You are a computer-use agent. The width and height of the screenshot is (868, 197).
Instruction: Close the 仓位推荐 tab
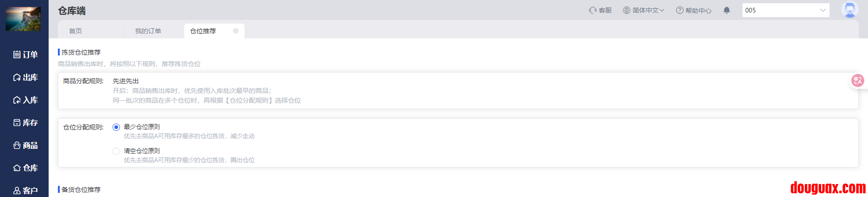236,31
